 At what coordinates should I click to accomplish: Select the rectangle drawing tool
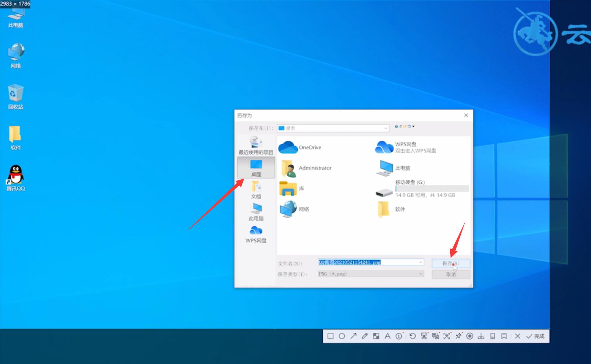point(331,336)
